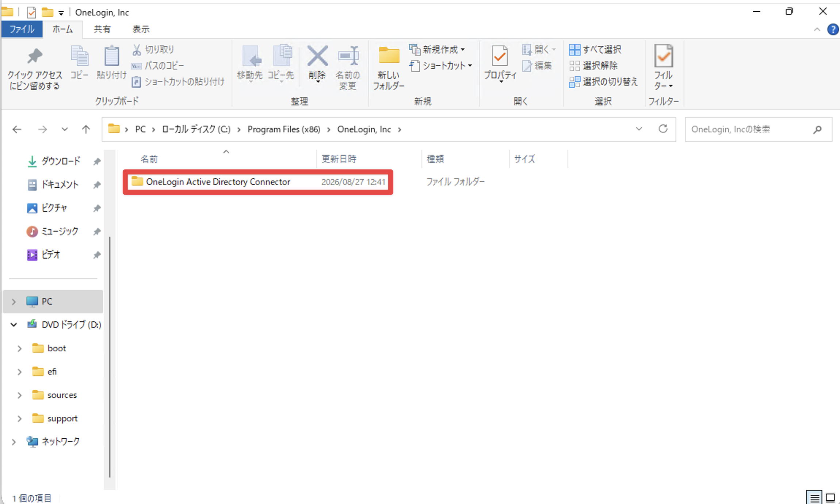Expand the PC tree node
This screenshot has width=840, height=504.
point(14,302)
